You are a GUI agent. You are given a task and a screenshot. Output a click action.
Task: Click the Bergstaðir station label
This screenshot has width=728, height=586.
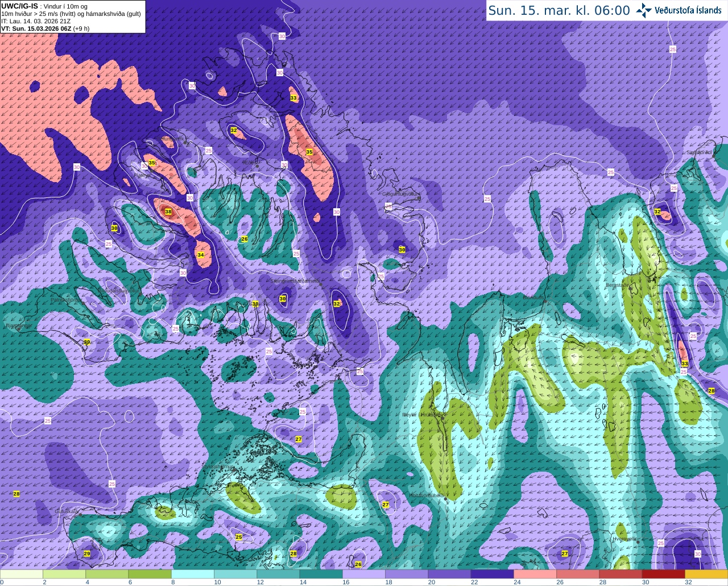[618, 285]
